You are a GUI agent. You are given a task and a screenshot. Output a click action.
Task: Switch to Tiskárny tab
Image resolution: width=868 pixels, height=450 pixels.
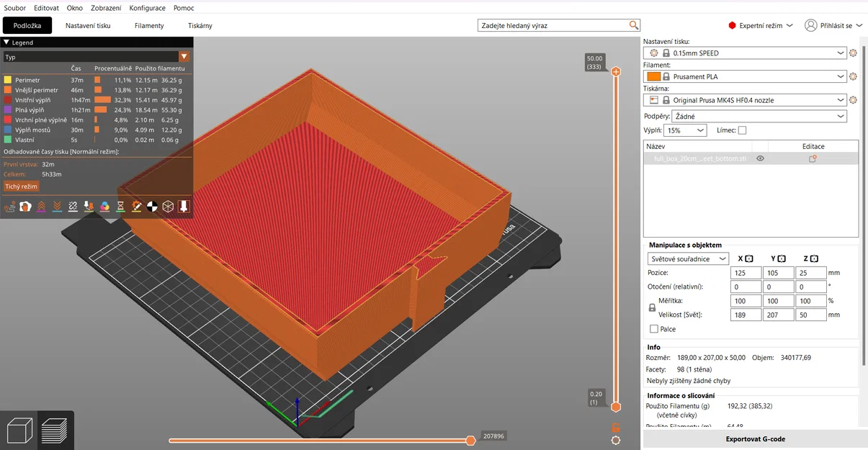coord(200,25)
